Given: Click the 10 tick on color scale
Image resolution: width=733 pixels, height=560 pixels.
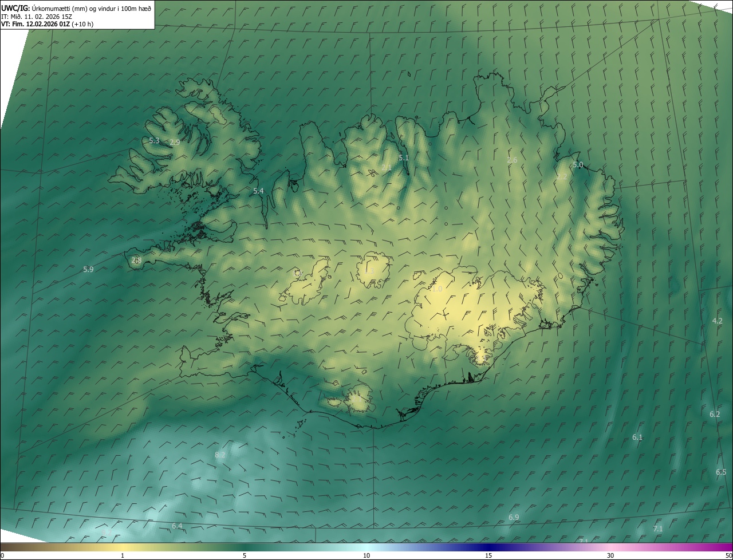Looking at the screenshot, I should coord(366,555).
